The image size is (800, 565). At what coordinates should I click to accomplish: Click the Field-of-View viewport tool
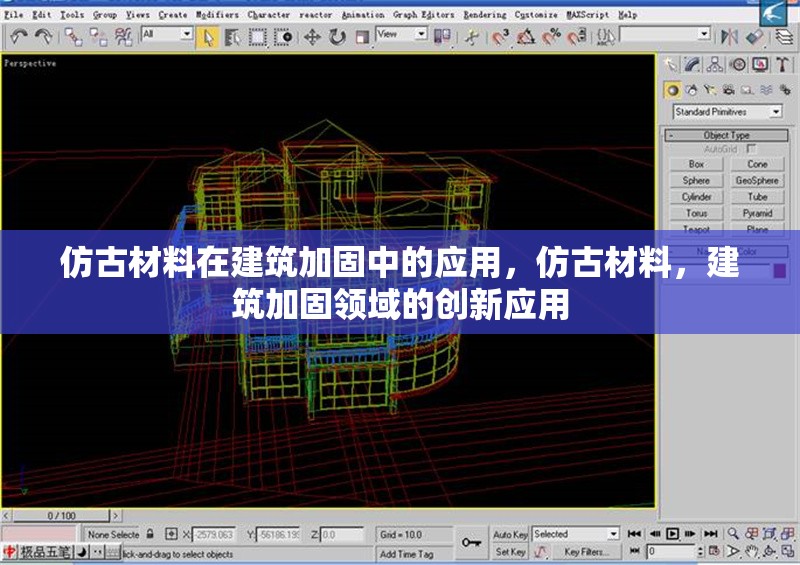tap(733, 551)
